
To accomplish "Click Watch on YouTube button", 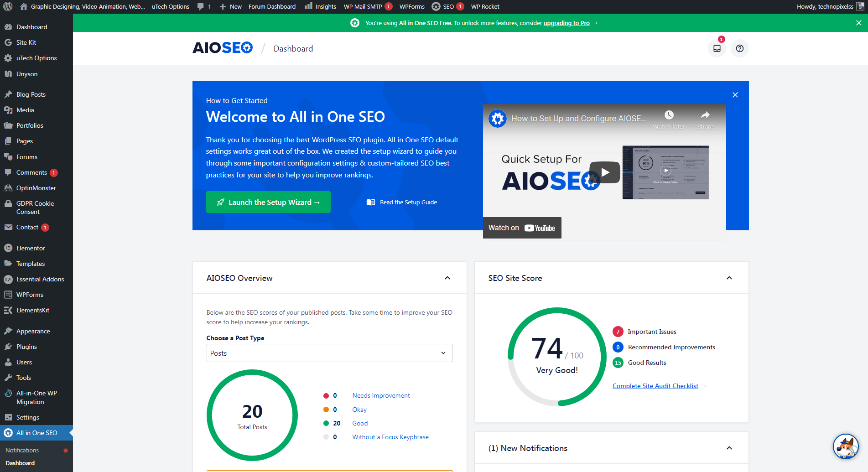I will (x=522, y=228).
